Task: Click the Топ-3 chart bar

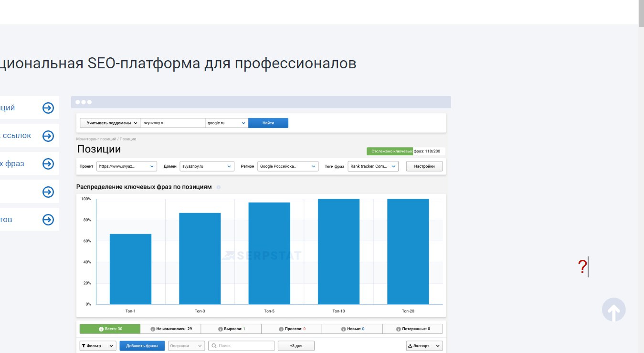Action: coord(200,258)
